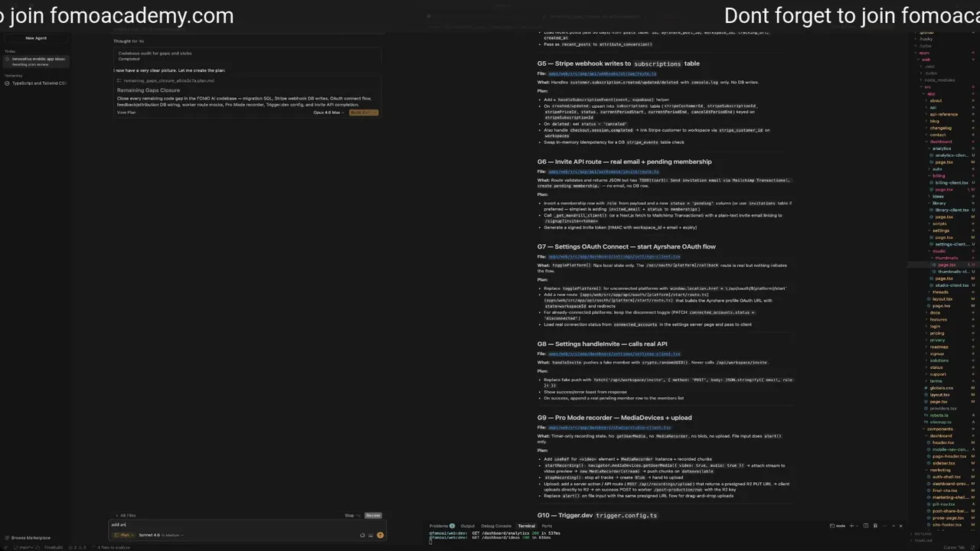Focus the chat input containing 'add an'
This screenshot has height=551, width=980.
pos(245,525)
